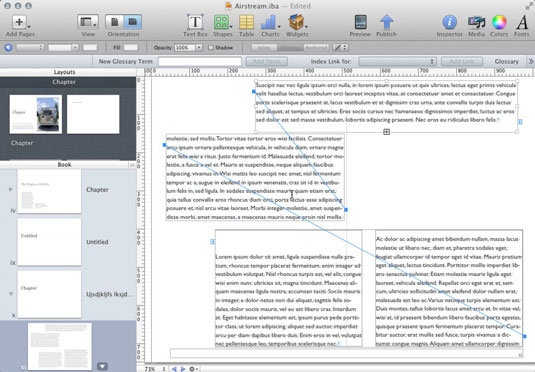Click the Opacity percentage field
The width and height of the screenshot is (535, 372).
185,48
